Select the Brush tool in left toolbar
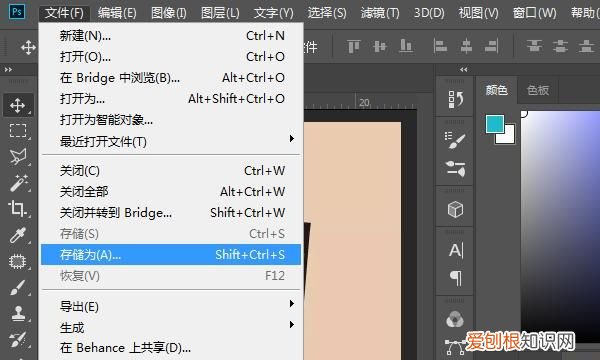Screen dimensions: 600x360 point(18,287)
